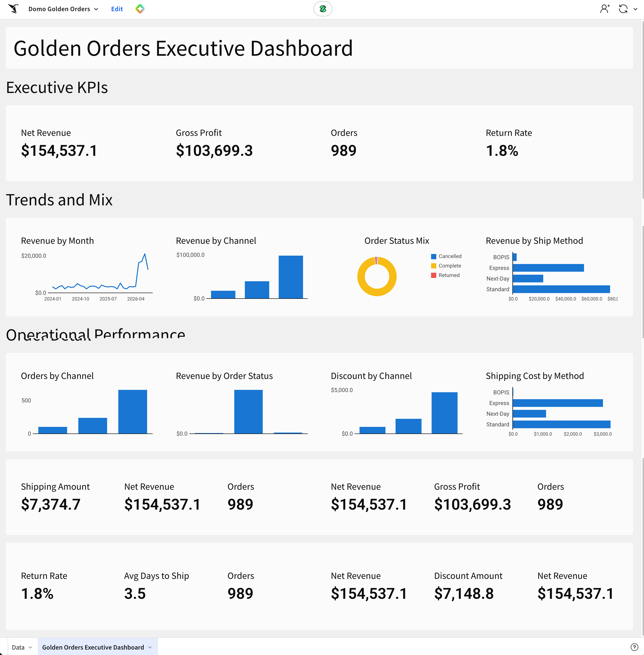Screen dimensions: 644x655
Task: Select the Golden Orders Executive Dashboard tab
Action: click(93, 647)
